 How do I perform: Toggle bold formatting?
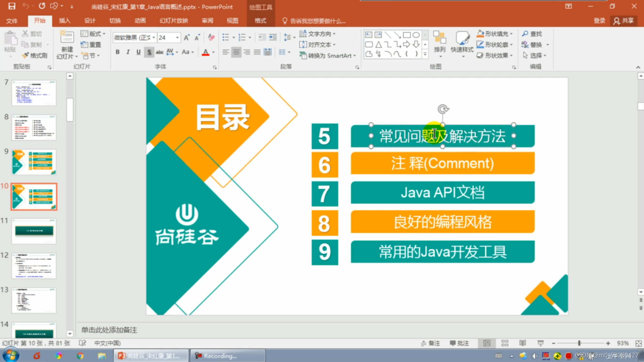(117, 52)
